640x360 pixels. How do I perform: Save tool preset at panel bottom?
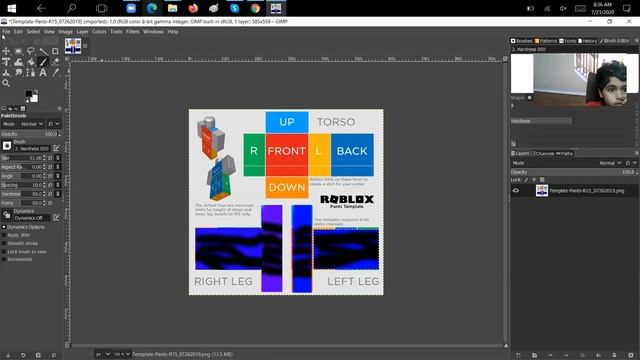point(8,355)
